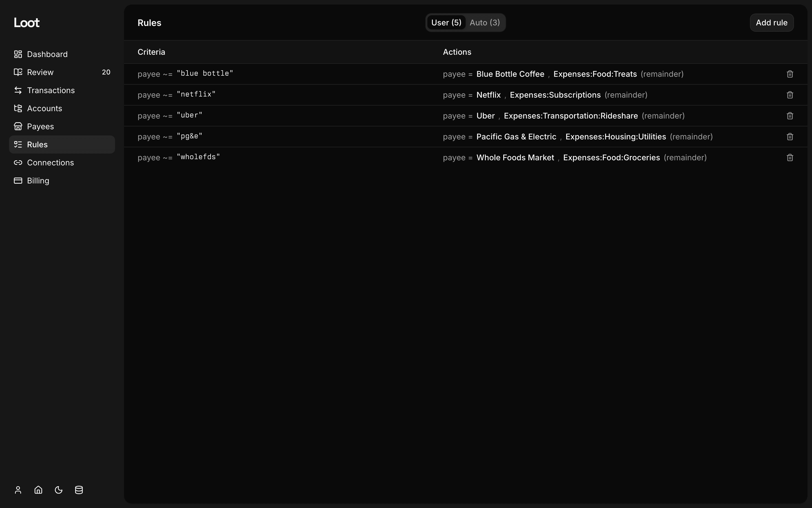
Task: Click the Review count badge 20
Action: tap(106, 72)
